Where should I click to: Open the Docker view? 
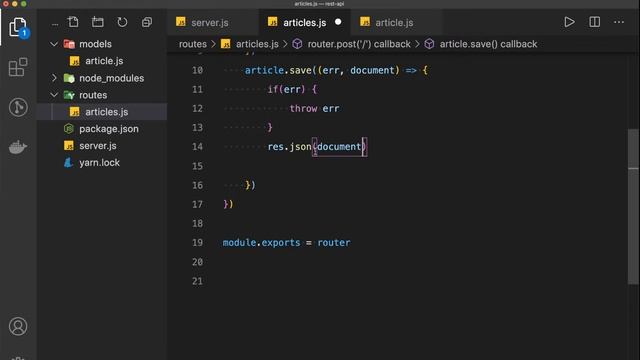coord(18,147)
